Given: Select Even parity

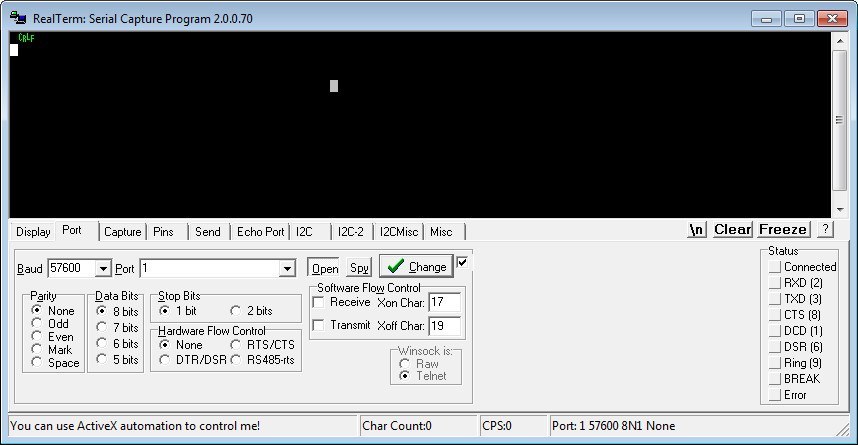Looking at the screenshot, I should pos(37,336).
